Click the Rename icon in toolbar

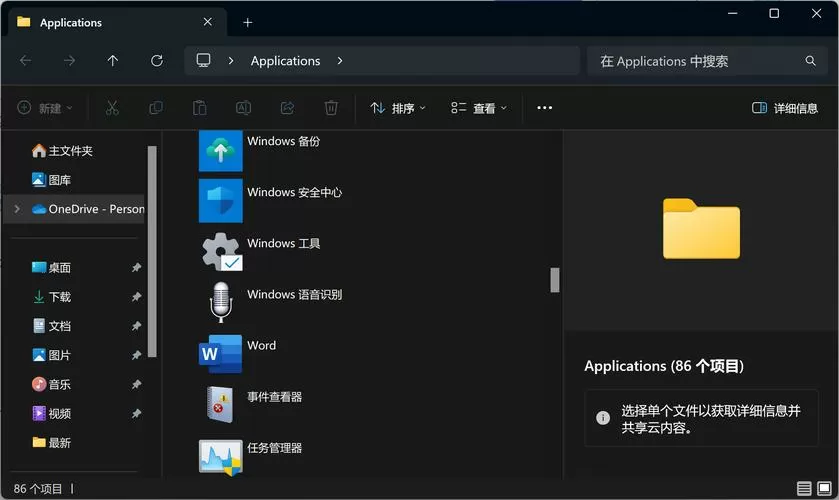pyautogui.click(x=243, y=108)
